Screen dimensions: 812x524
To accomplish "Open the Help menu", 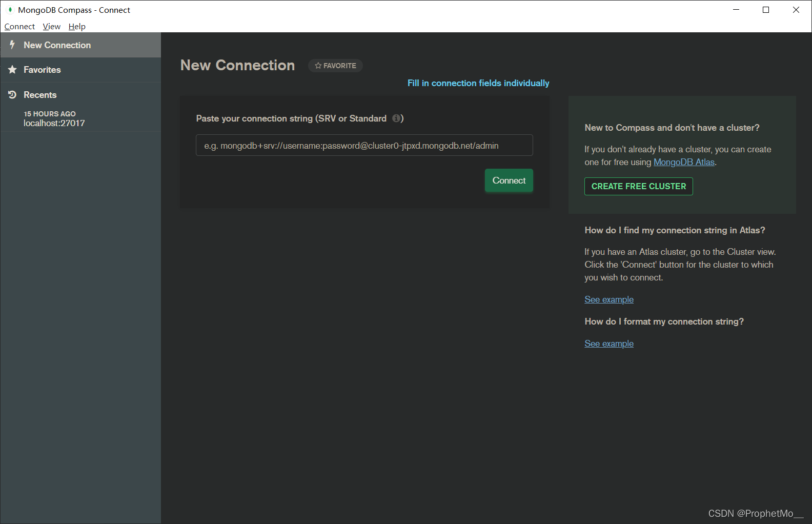I will pos(77,27).
